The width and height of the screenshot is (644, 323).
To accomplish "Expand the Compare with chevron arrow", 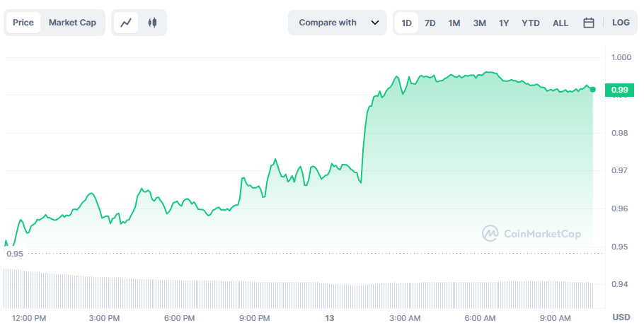I will click(374, 23).
